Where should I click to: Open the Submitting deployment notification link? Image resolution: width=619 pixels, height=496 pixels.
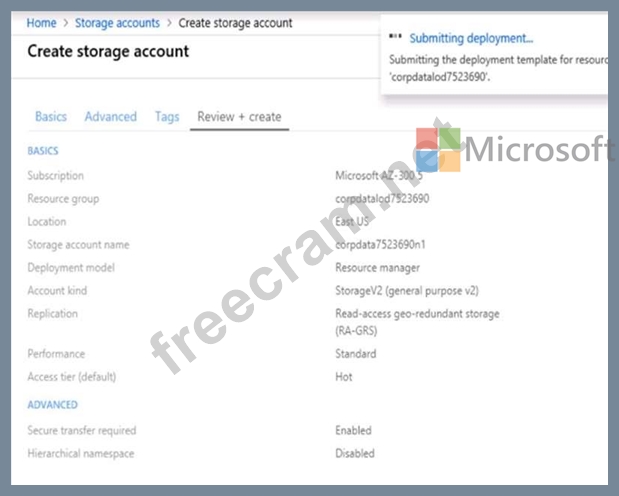[x=471, y=38]
